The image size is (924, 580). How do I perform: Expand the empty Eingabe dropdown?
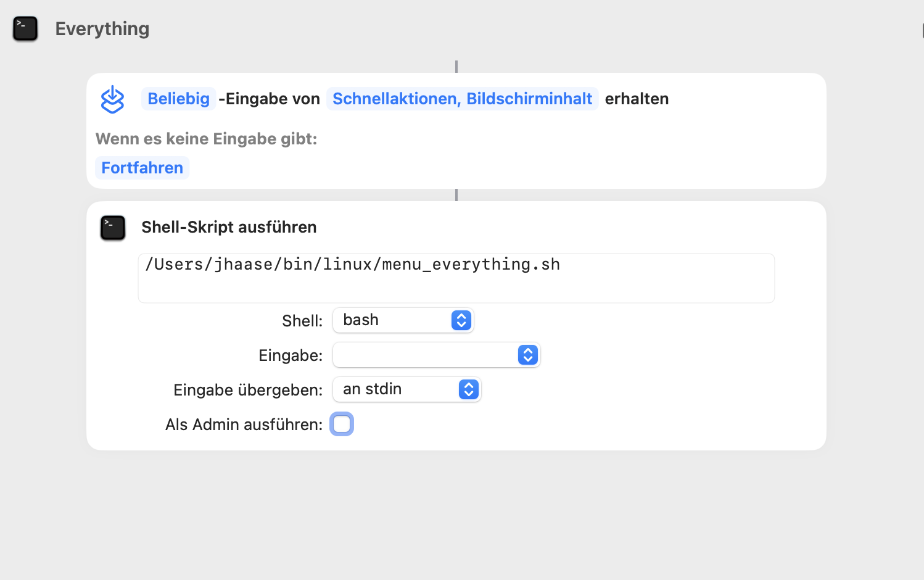436,355
